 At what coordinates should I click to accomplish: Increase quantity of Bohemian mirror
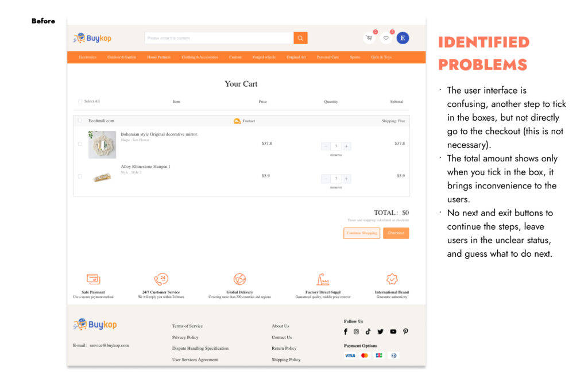(346, 146)
